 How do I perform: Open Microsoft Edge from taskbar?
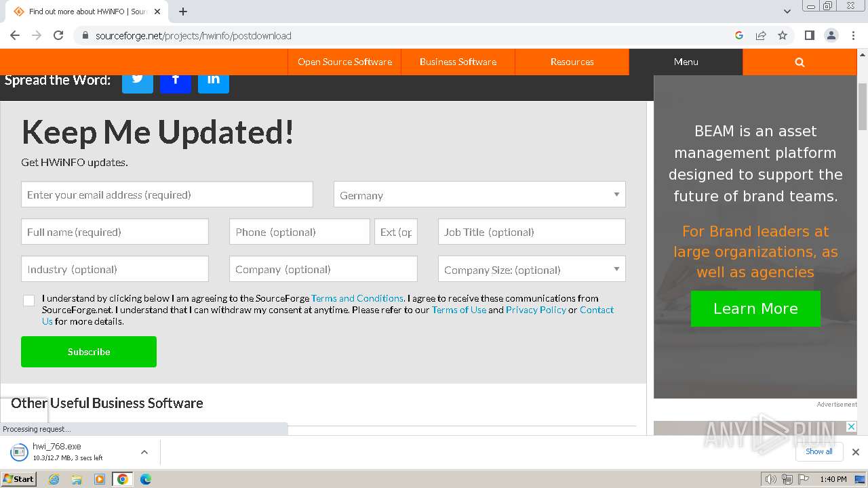[146, 479]
